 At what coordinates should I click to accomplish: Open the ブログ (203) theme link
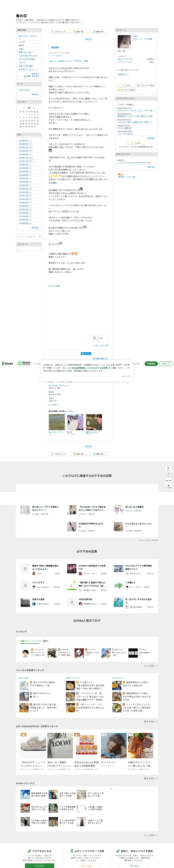point(24,90)
